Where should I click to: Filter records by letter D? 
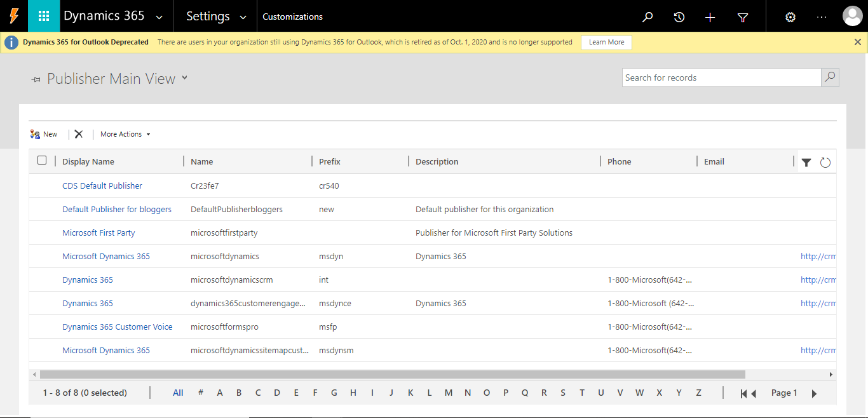(277, 393)
